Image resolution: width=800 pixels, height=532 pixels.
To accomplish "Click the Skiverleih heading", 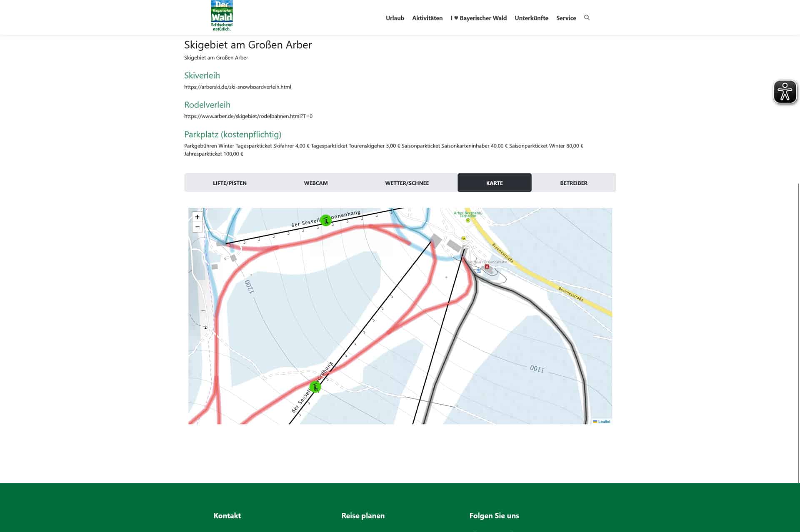I will coord(202,75).
